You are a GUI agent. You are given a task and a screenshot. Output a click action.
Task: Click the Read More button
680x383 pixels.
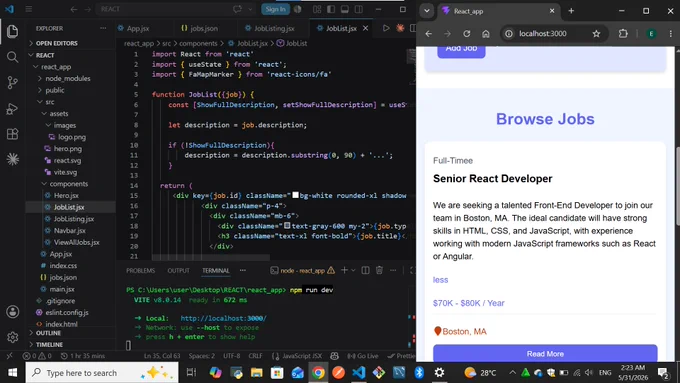click(545, 354)
